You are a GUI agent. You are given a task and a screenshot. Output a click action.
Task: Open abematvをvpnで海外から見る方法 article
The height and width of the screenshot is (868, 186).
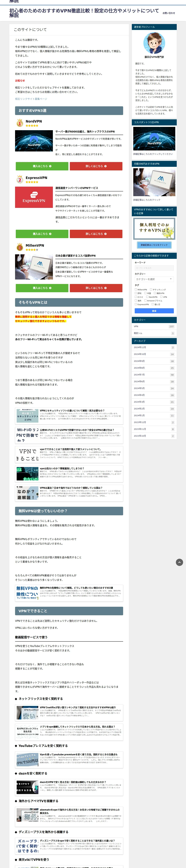[x=80, y=811]
